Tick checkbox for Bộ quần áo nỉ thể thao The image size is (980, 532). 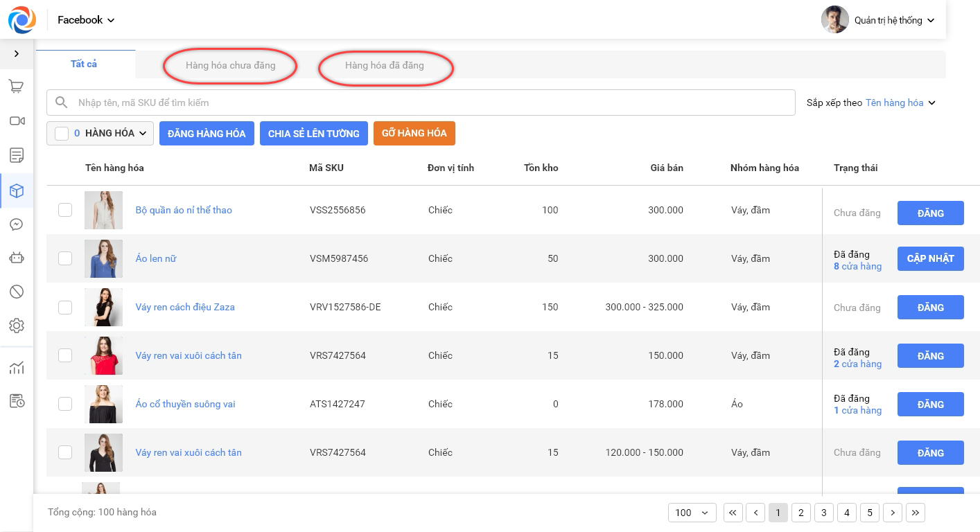tap(65, 210)
